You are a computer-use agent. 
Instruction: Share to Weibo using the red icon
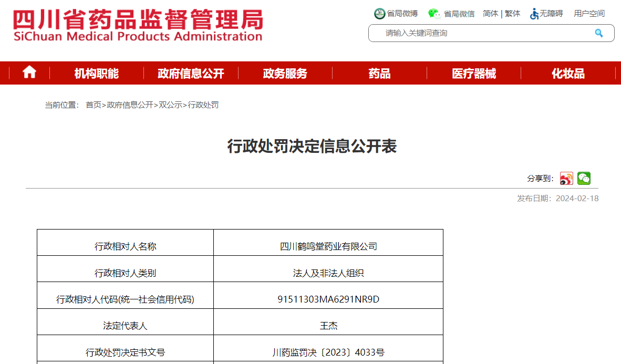pos(566,179)
